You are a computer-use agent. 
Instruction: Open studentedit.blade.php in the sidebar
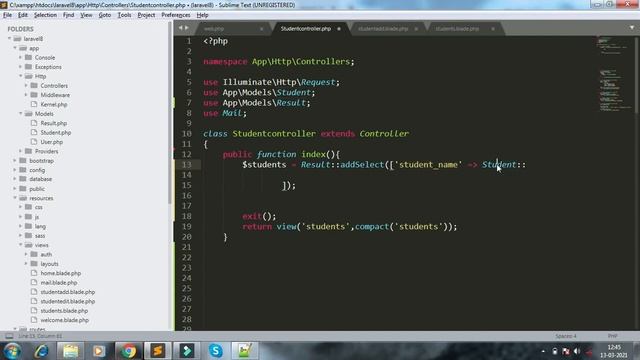coord(67,301)
